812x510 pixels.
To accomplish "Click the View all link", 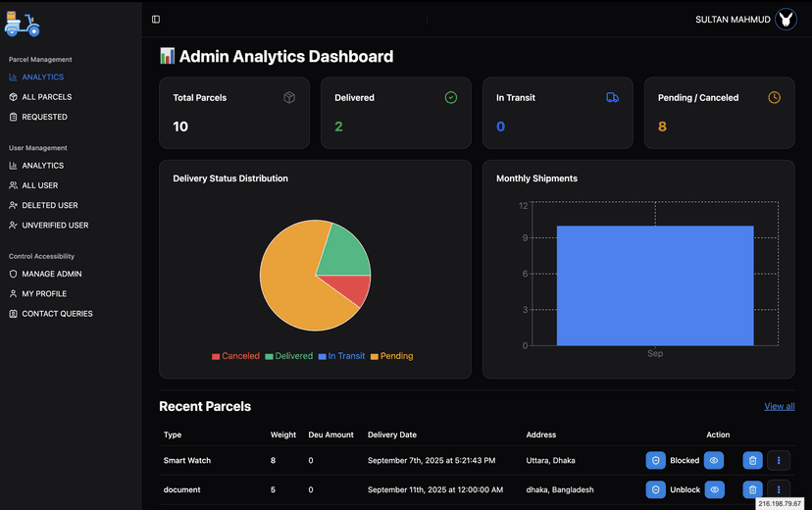I will (x=779, y=406).
